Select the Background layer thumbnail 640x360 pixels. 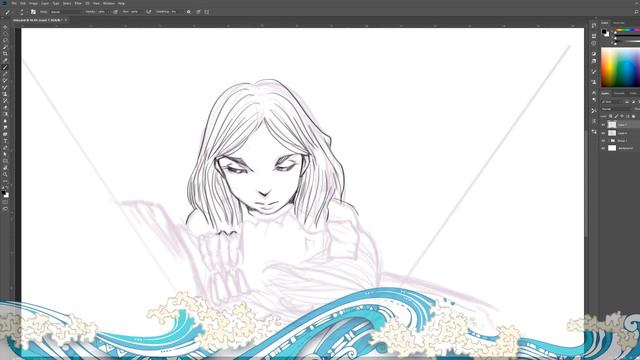(x=612, y=148)
